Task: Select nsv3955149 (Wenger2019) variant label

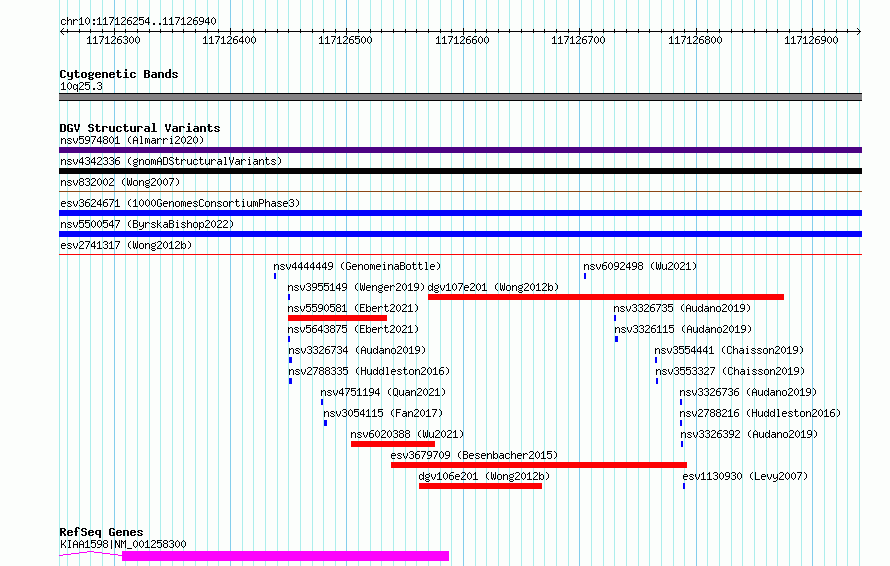Action: pos(356,287)
